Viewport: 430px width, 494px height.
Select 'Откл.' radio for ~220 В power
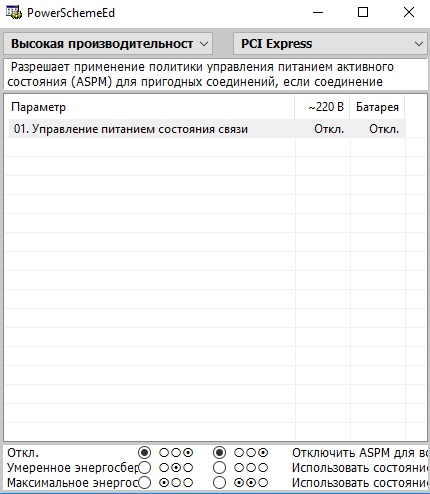click(144, 453)
